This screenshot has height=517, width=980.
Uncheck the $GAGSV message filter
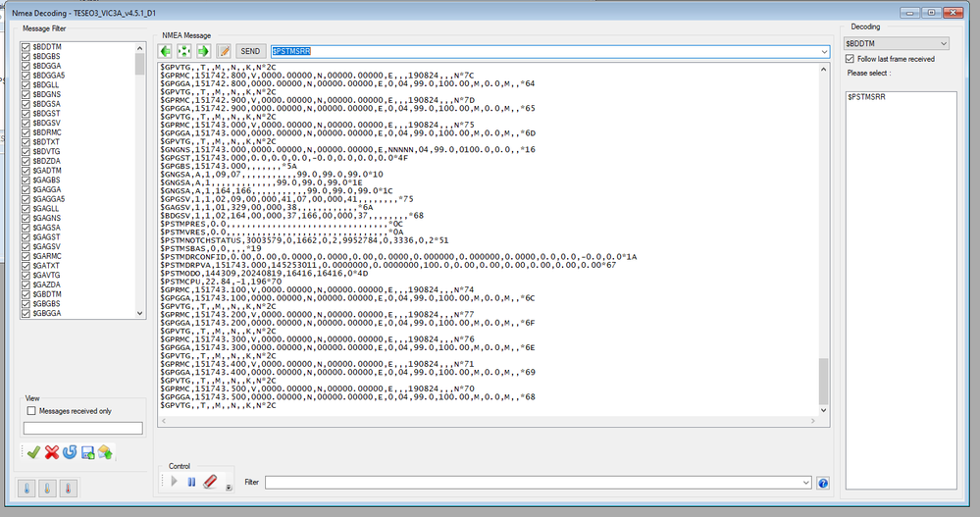(26, 247)
